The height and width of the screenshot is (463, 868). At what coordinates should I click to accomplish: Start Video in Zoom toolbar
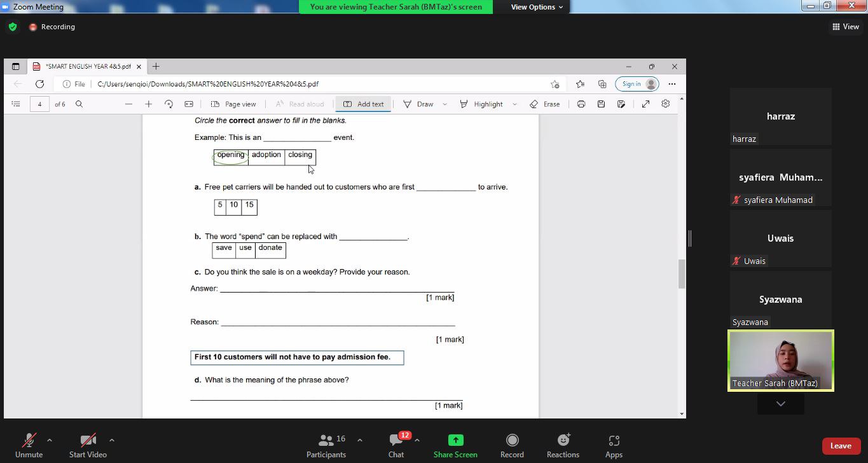(88, 445)
